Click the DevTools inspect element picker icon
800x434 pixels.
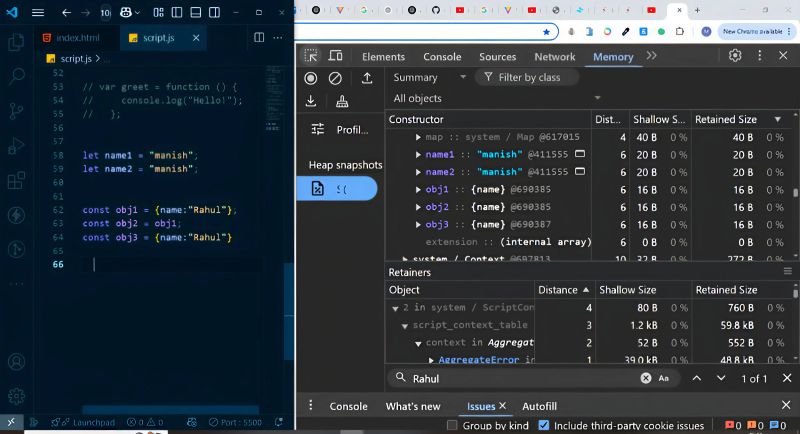pos(311,57)
